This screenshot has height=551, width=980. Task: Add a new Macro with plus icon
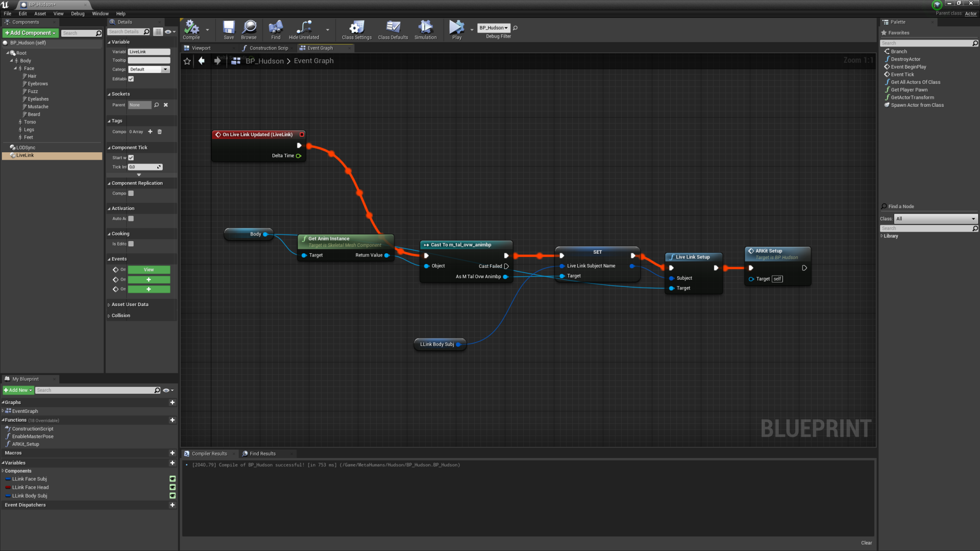(x=172, y=453)
